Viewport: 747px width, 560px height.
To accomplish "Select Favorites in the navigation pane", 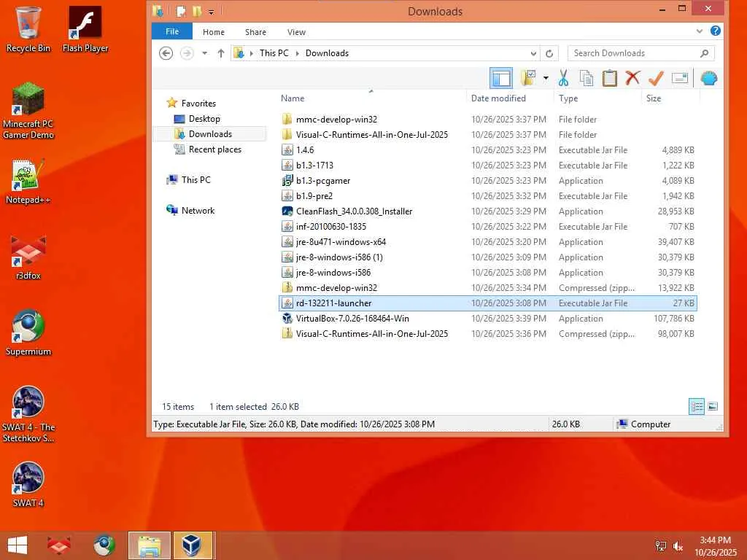I will click(x=198, y=104).
